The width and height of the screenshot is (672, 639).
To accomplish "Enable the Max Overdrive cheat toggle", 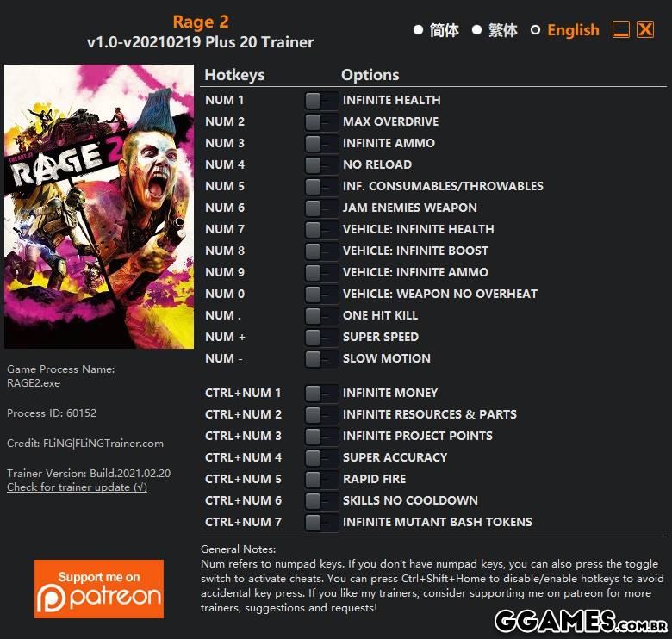I will (x=321, y=122).
